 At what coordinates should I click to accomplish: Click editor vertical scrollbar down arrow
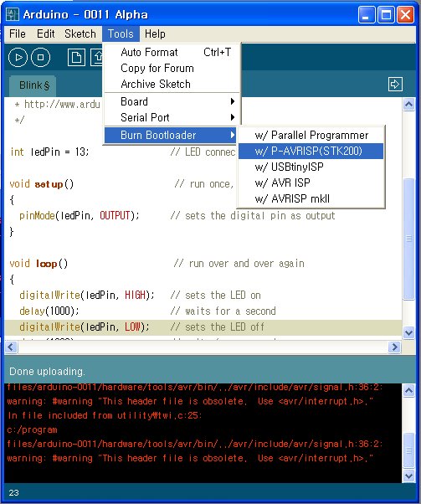(x=408, y=332)
